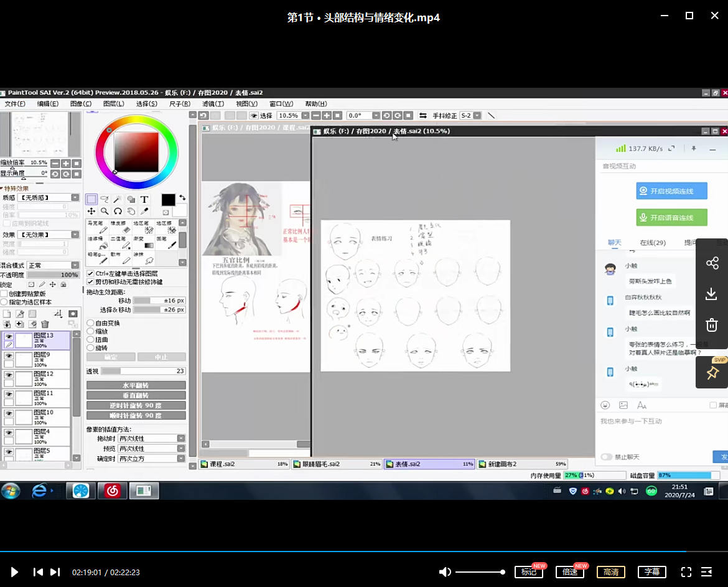The width and height of the screenshot is (728, 587).
Task: Click the download icon on player sidebar
Action: (712, 294)
